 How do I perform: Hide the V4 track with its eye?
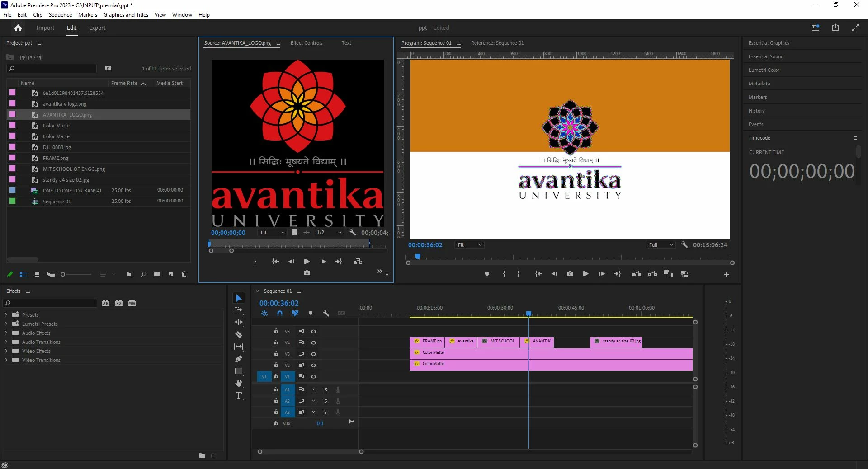313,342
